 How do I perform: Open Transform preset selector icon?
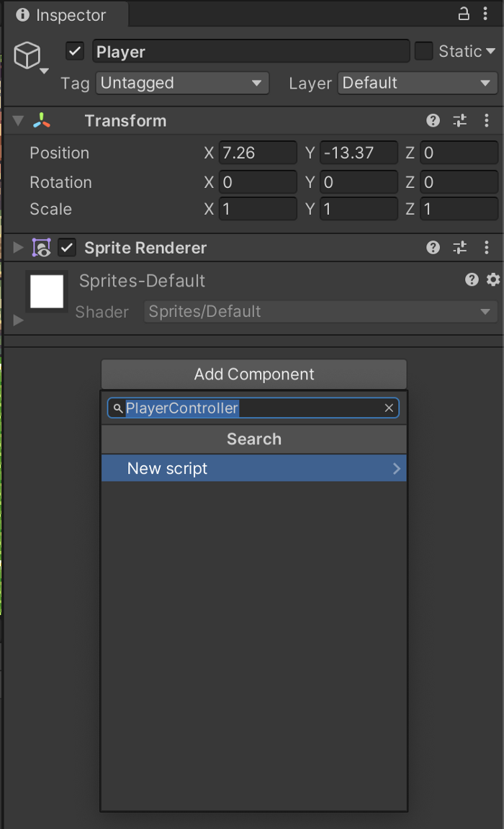tap(459, 120)
